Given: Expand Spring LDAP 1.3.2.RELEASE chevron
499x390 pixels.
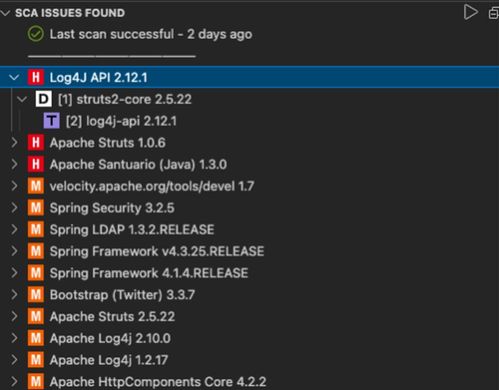Looking at the screenshot, I should [x=14, y=230].
